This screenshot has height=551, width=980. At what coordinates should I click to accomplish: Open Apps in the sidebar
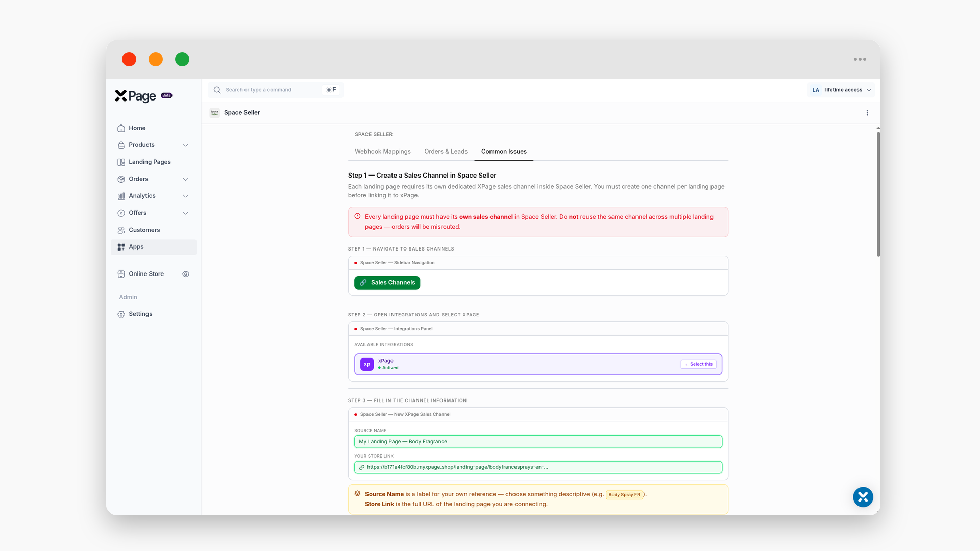click(154, 247)
